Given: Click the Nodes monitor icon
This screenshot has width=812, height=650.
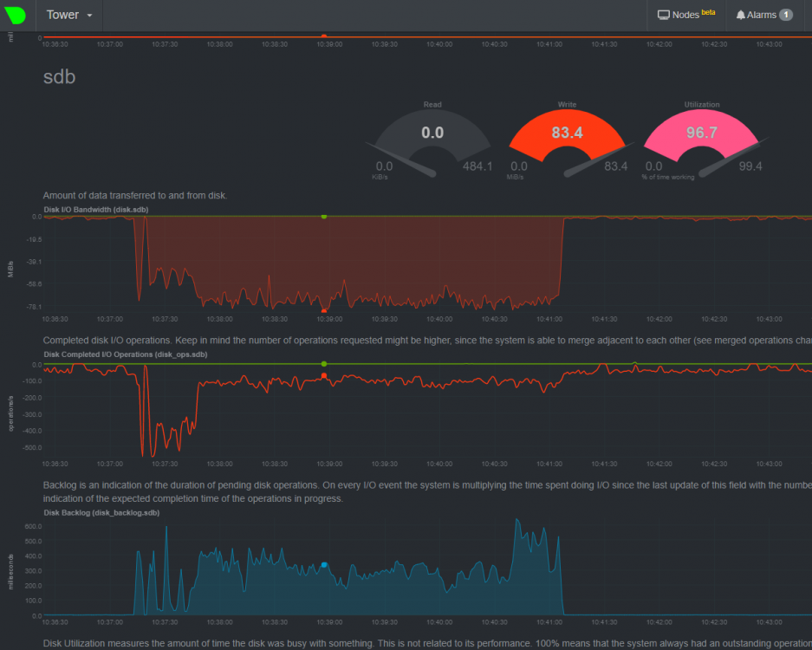Looking at the screenshot, I should pos(663,15).
